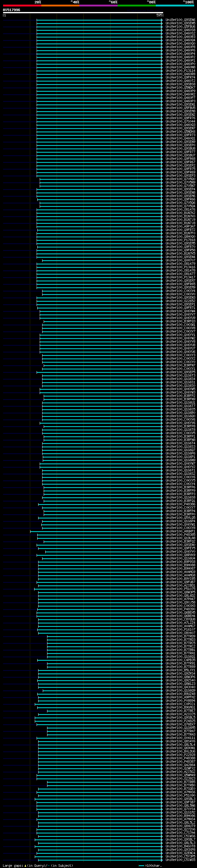Select label UniRef100_C0KXW1
The height and width of the screenshot is (868, 197).
click(x=180, y=325)
